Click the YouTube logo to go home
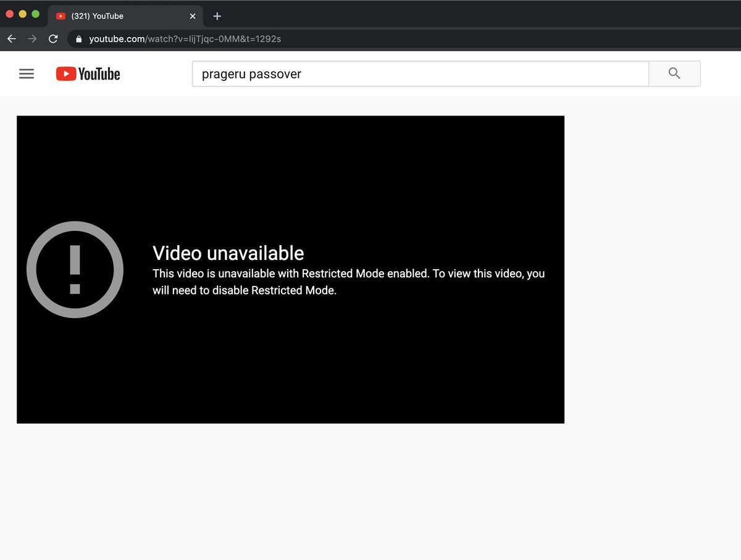Viewport: 741px width, 560px height. (x=88, y=74)
